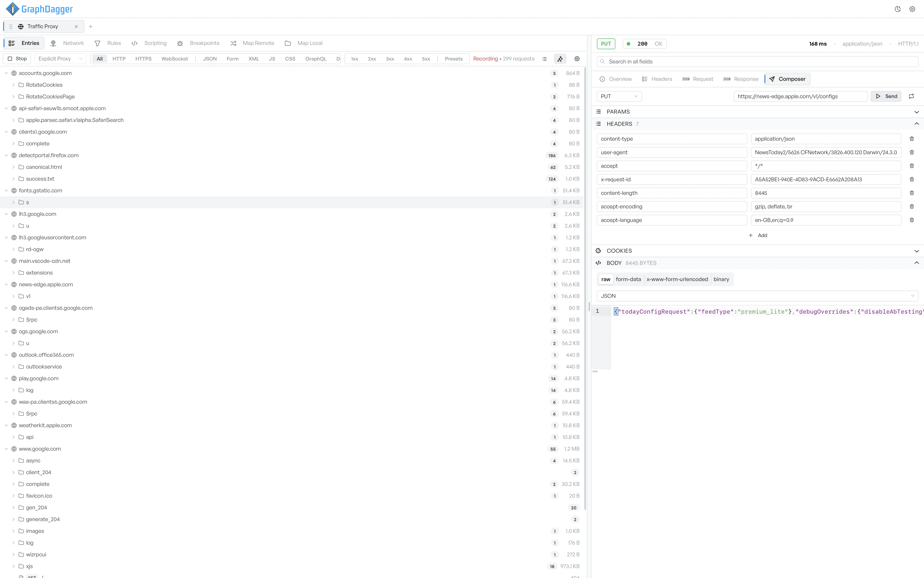This screenshot has width=924, height=578.
Task: Collapse the HEADERS section
Action: (x=916, y=124)
